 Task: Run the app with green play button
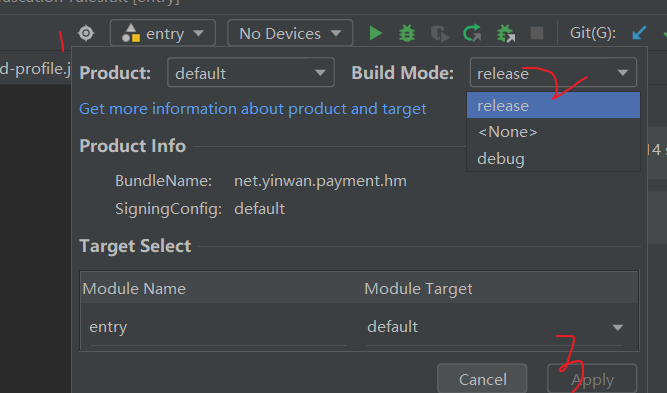[375, 33]
